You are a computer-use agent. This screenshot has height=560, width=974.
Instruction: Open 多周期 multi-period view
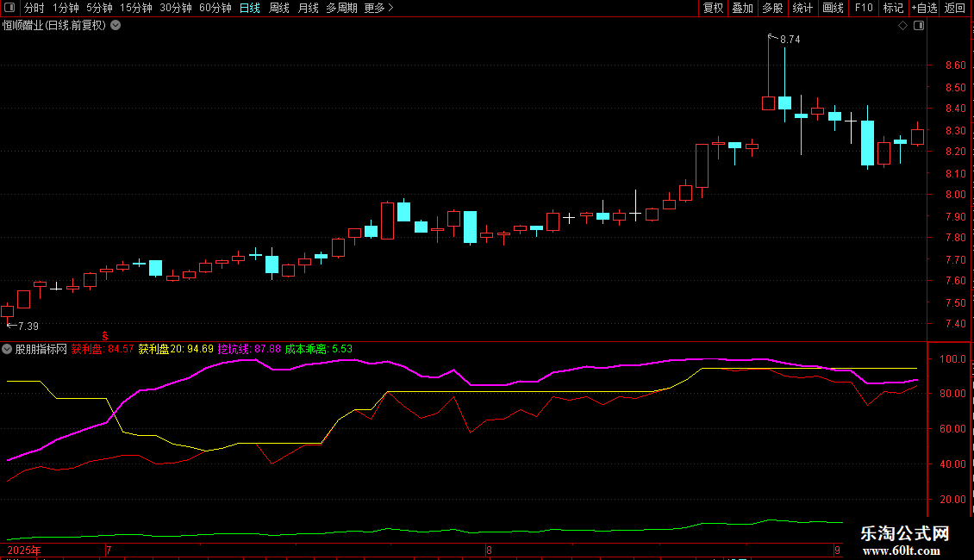click(x=341, y=8)
